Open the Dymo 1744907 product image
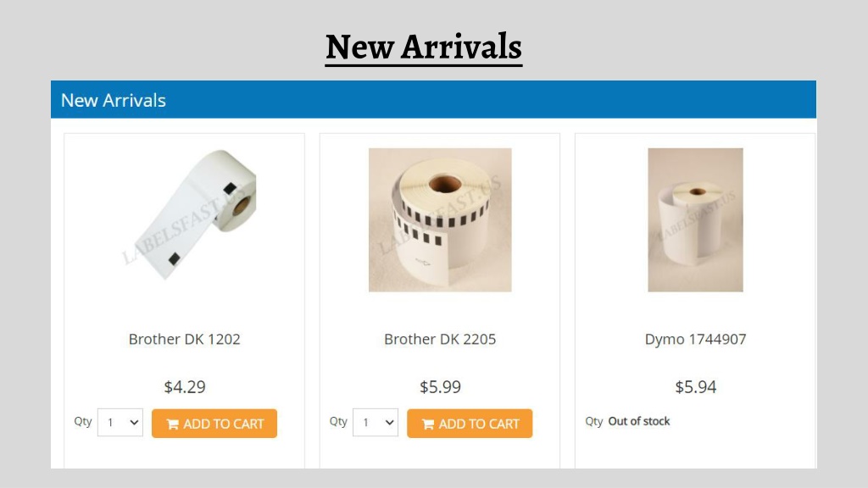 [695, 219]
